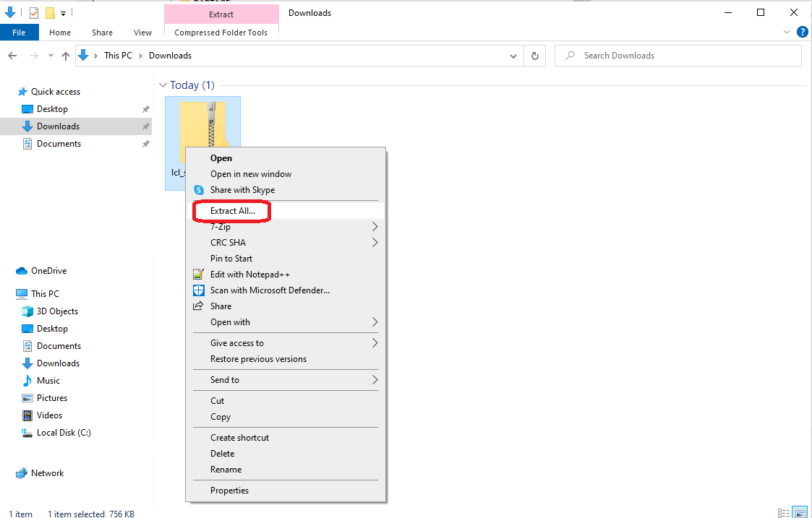Image resolution: width=812 pixels, height=518 pixels.
Task: Collapse the Today group header
Action: point(163,85)
